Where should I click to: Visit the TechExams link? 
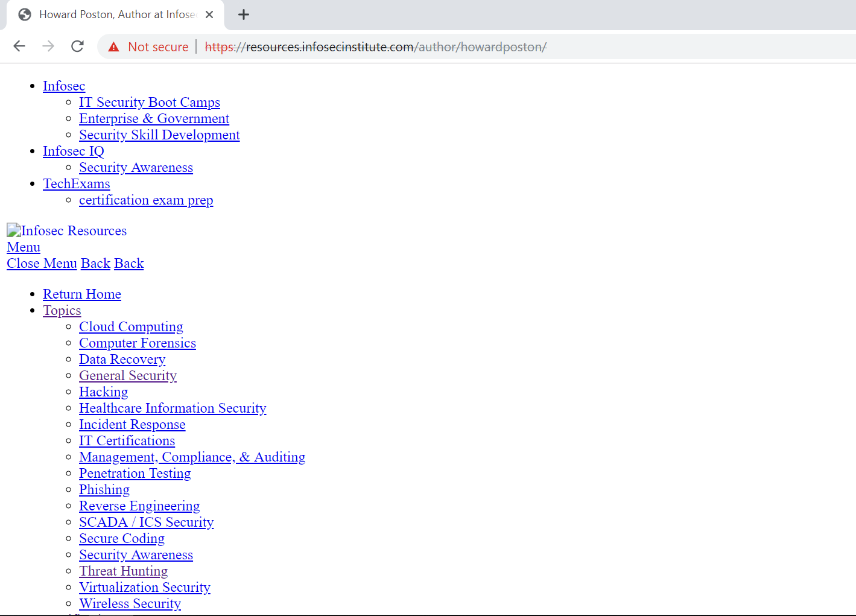[76, 184]
